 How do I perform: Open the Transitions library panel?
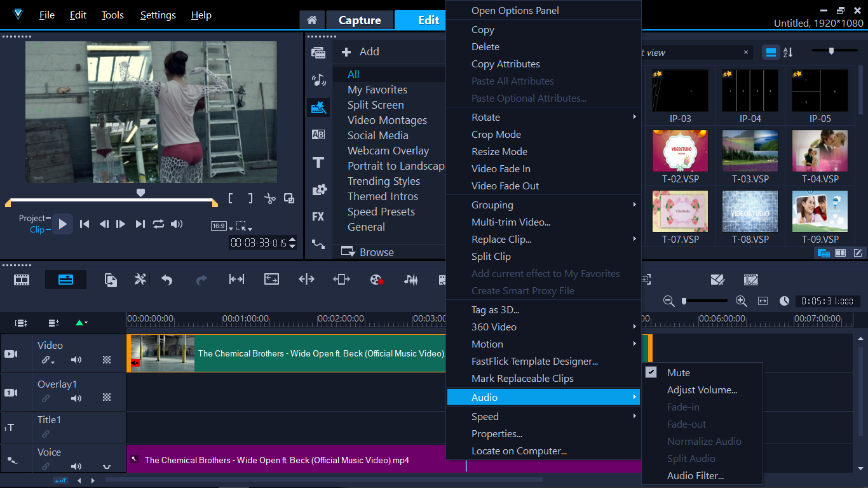click(x=318, y=135)
